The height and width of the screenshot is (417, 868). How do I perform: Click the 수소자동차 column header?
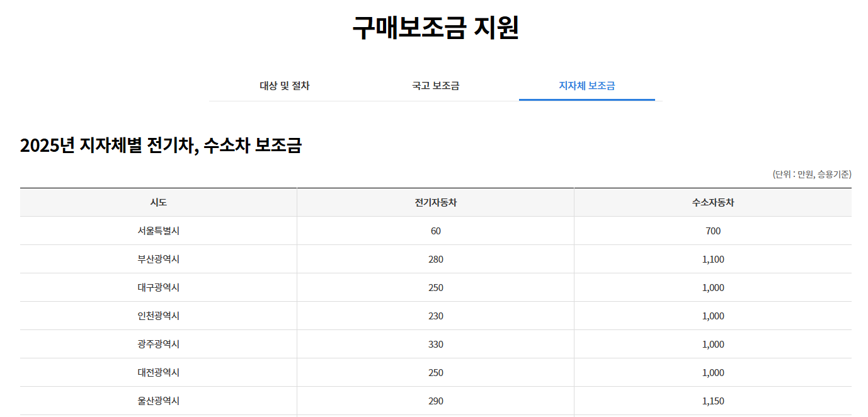pos(712,203)
